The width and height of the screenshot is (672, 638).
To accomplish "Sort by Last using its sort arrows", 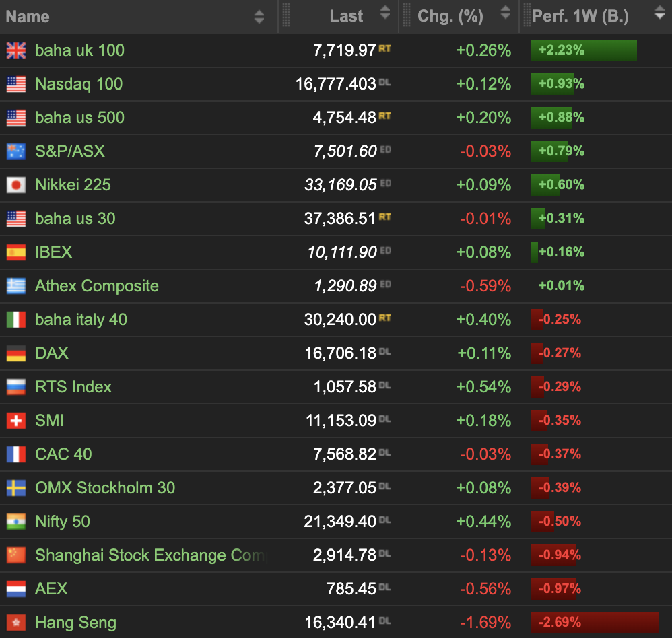I will coord(385,12).
